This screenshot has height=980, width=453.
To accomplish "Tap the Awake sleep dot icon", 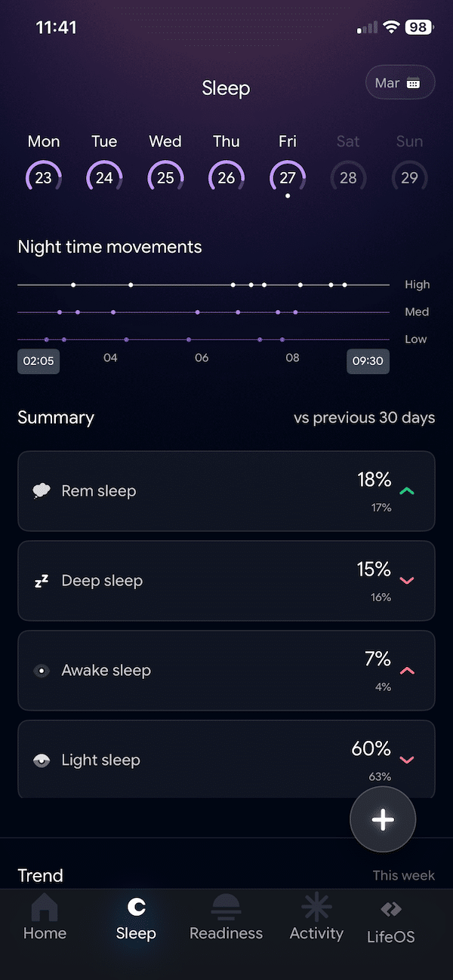I will (42, 671).
